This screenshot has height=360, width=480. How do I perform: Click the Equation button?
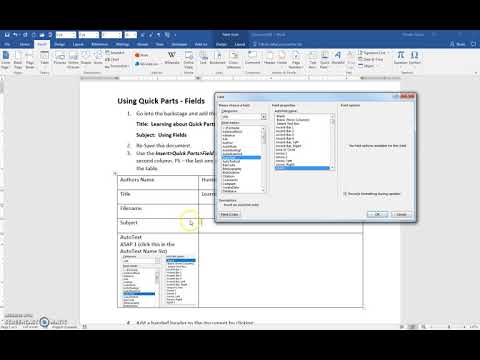click(401, 58)
